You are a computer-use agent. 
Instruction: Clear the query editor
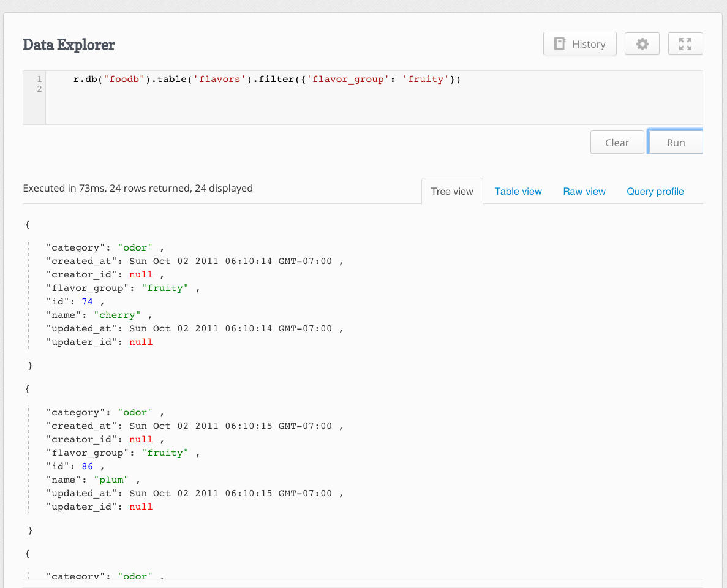click(x=617, y=141)
